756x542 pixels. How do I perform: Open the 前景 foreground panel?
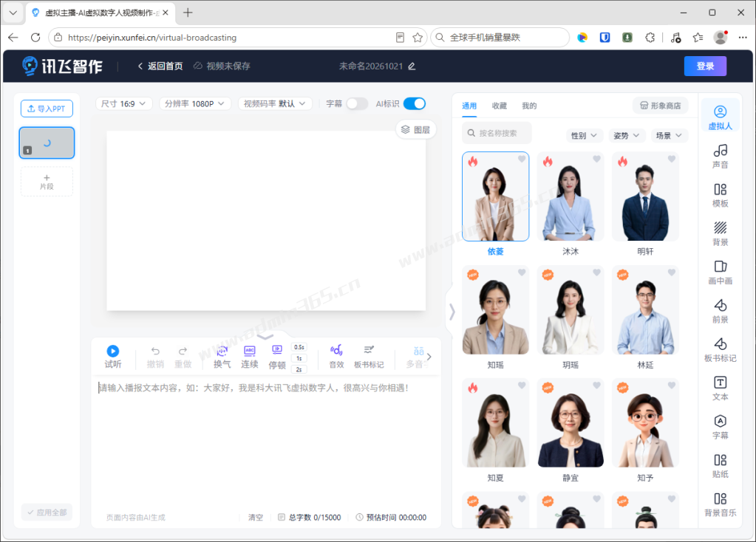[x=720, y=311]
